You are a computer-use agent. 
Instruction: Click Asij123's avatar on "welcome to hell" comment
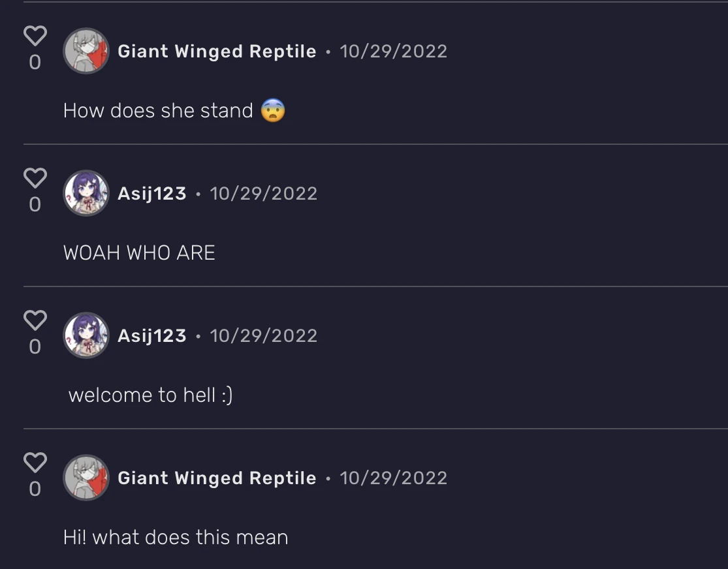click(x=86, y=335)
